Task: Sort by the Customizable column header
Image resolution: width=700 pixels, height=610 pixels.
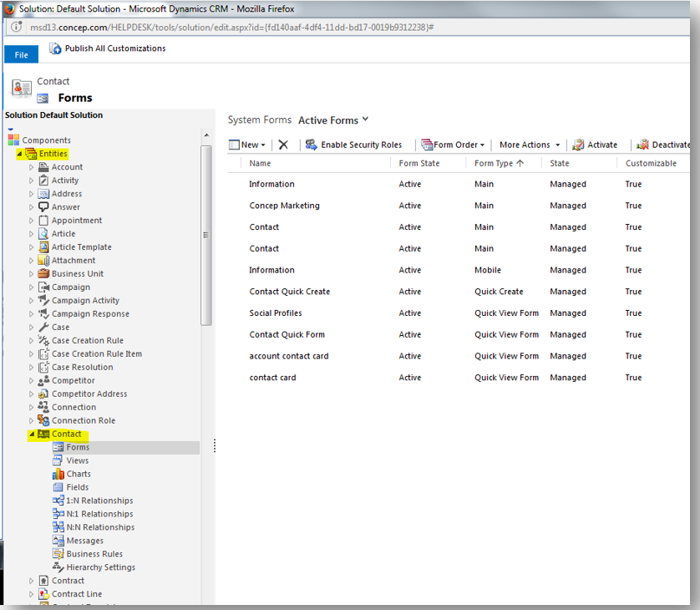Action: pyautogui.click(x=651, y=164)
